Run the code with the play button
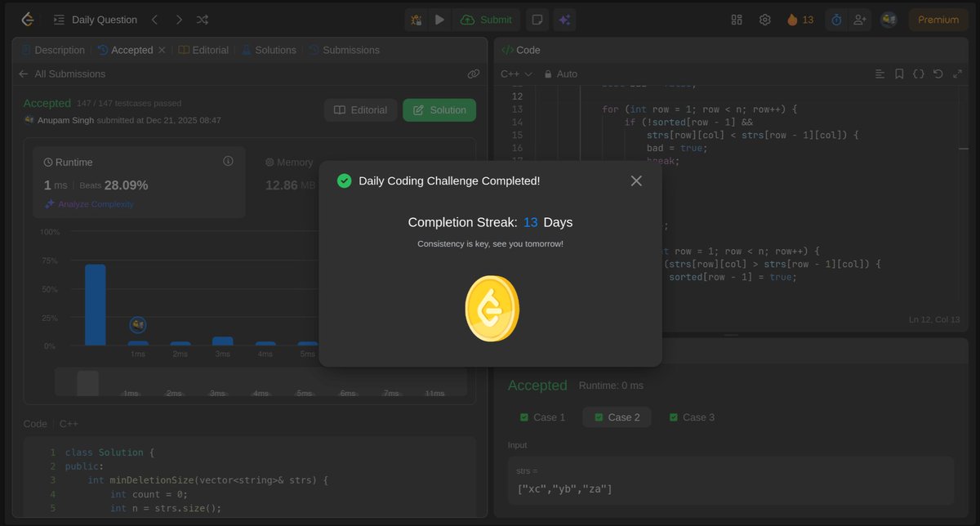Image resolution: width=980 pixels, height=526 pixels. 439,20
